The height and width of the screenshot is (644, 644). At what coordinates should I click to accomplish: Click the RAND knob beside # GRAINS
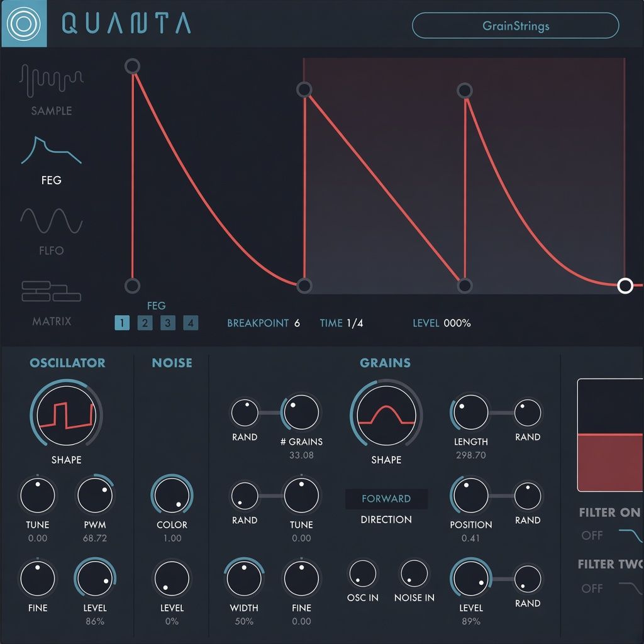pyautogui.click(x=245, y=413)
